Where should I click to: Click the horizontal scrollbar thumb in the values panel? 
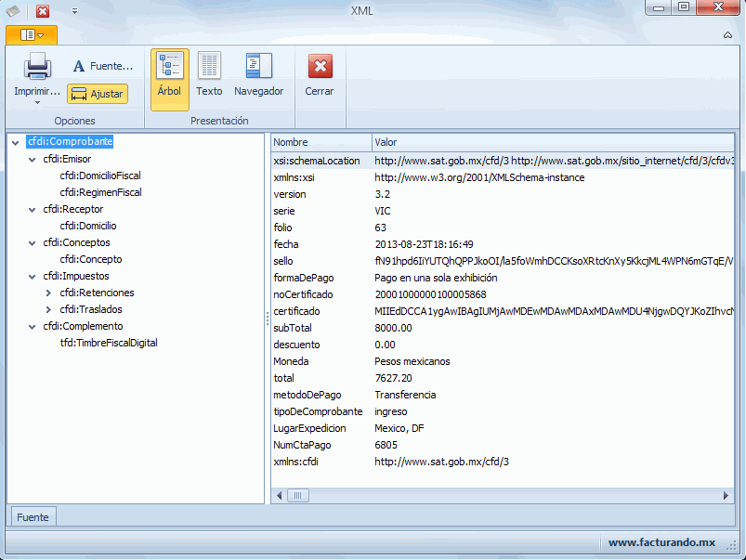297,496
